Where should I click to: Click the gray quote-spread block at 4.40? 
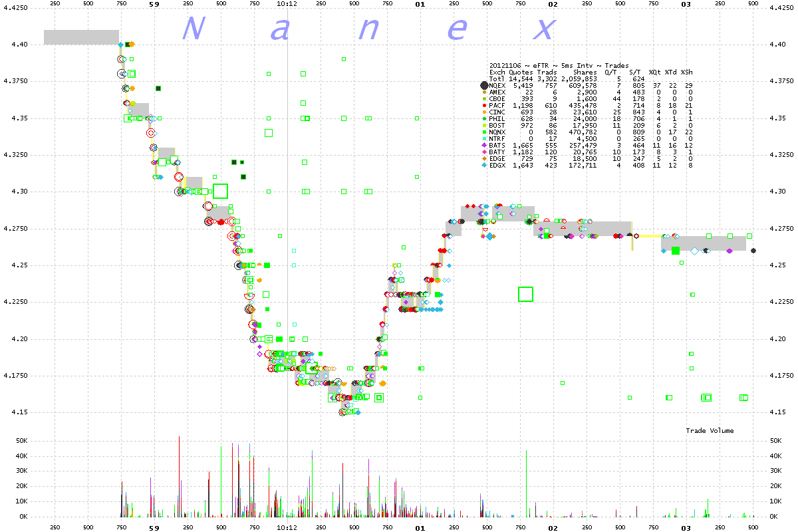pyautogui.click(x=81, y=37)
